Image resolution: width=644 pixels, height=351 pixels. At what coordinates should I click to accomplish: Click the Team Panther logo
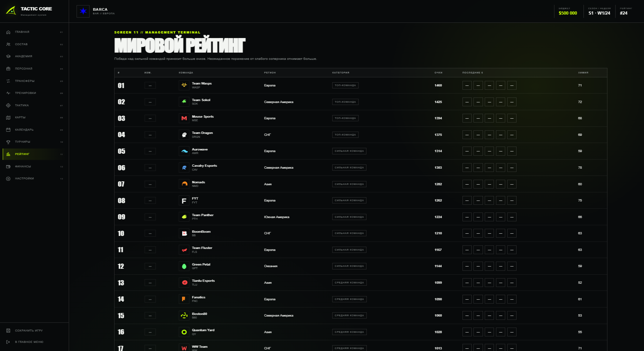(184, 217)
